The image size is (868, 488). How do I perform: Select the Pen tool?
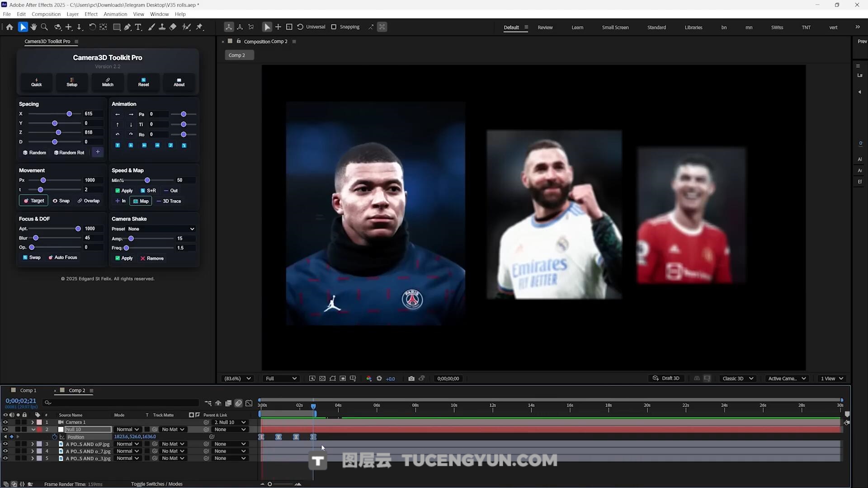[x=127, y=27]
